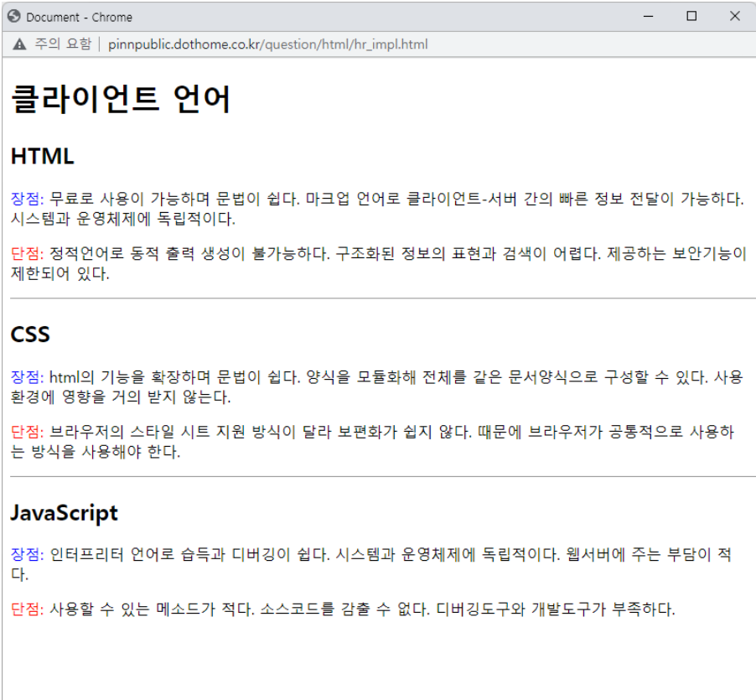Click the text '시스템과 운영체제에 독립적이다.' under HTML
Image resolution: width=756 pixels, height=700 pixels.
pos(123,219)
